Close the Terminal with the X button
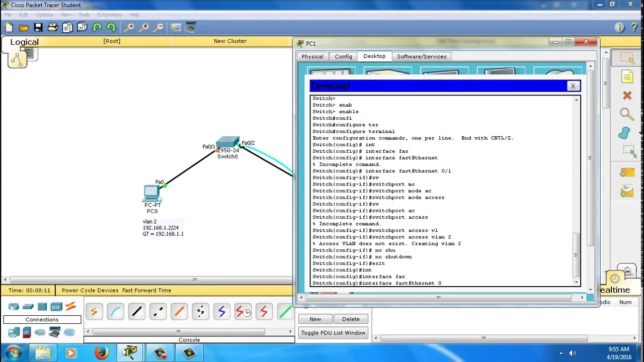Image resolution: width=644 pixels, height=362 pixels. pos(573,86)
